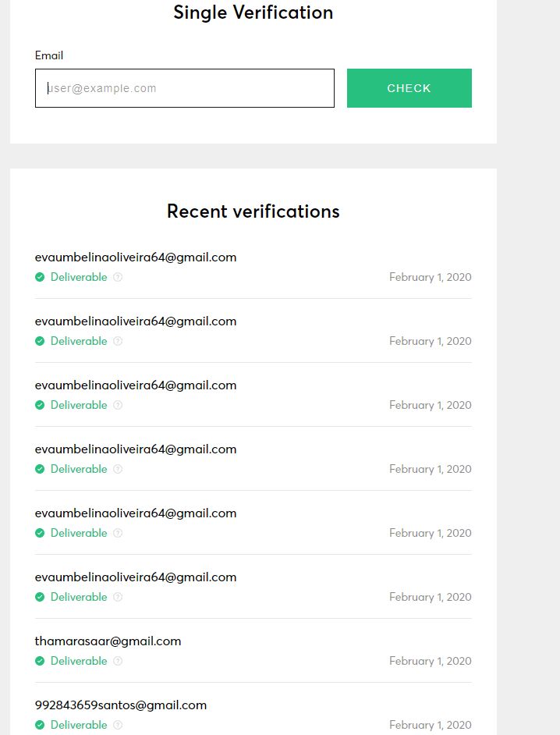
Task: Open the 992843659santos@gmail.com verification entry
Action: coord(121,705)
